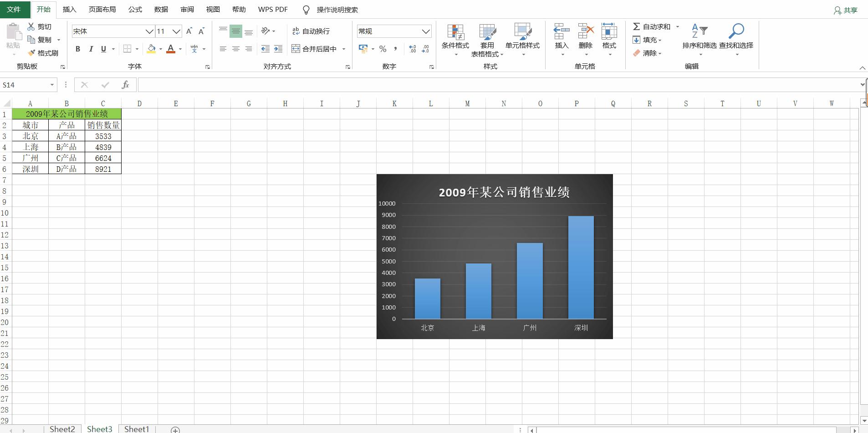Switch to the 插入 ribbon tab
The width and height of the screenshot is (868, 433).
(69, 9)
